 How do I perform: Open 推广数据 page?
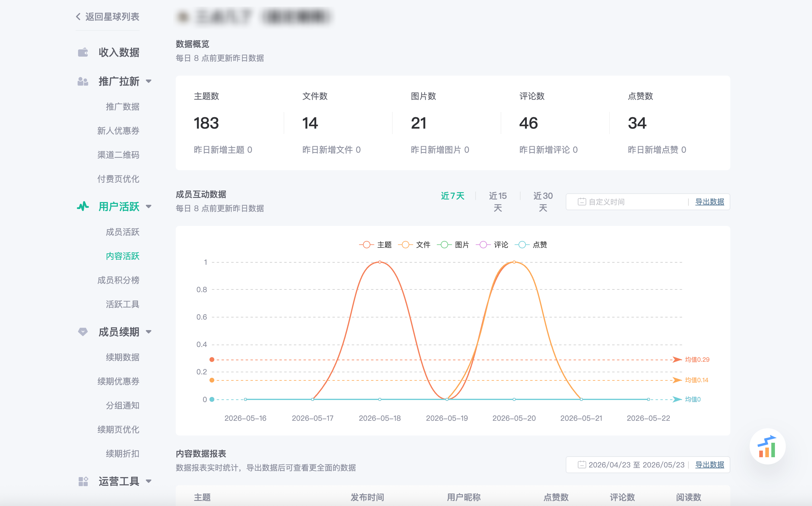pos(123,107)
